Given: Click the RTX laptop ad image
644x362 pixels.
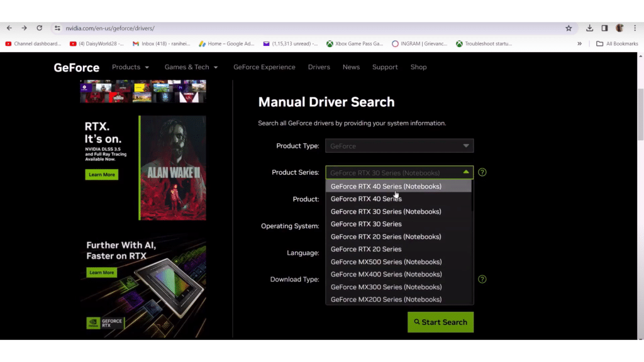Looking at the screenshot, I should 143,286.
